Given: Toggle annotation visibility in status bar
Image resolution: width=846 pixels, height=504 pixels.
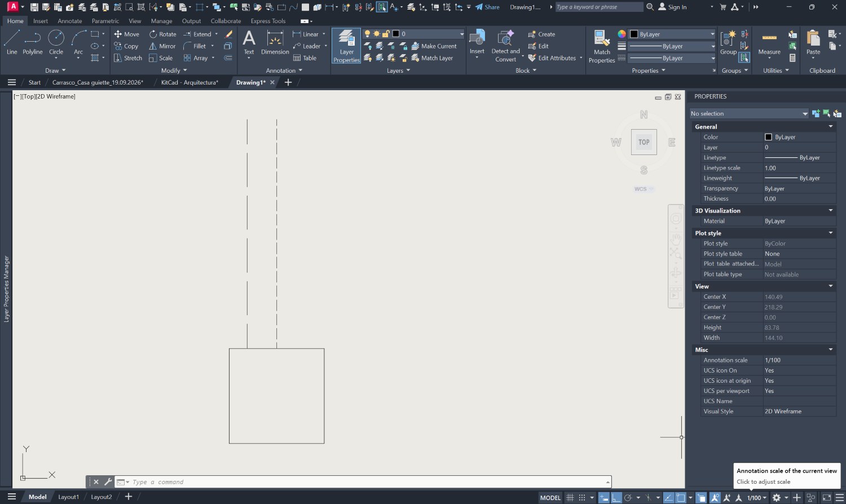Looking at the screenshot, I should (x=715, y=498).
